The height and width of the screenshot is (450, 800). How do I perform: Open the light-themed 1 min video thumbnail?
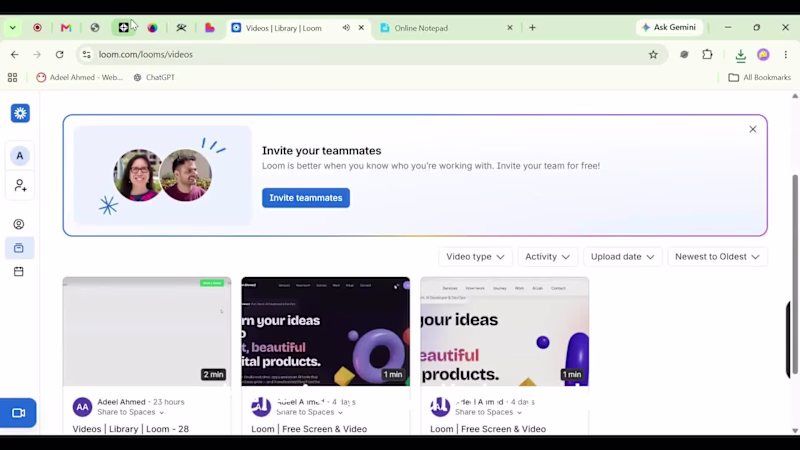pos(505,332)
